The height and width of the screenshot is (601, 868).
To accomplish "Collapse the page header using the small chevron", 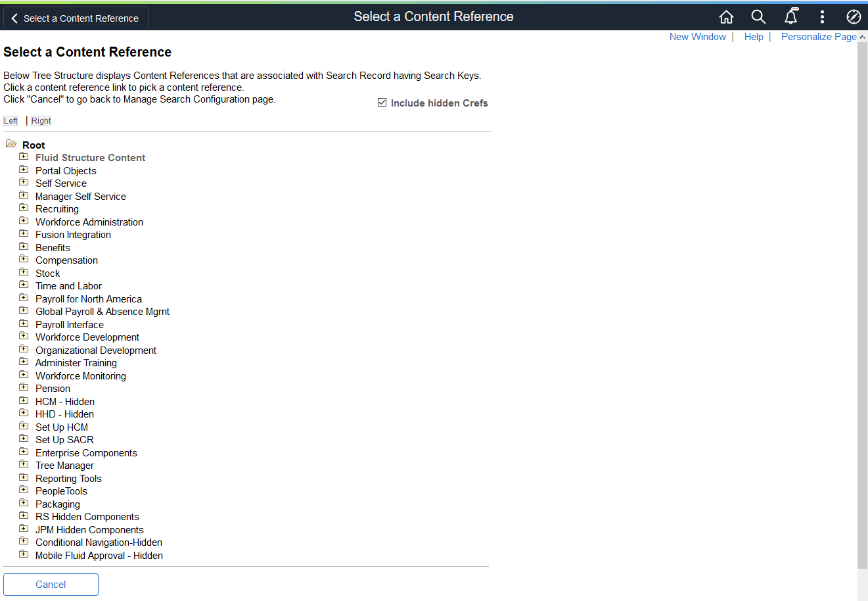I will [x=861, y=37].
